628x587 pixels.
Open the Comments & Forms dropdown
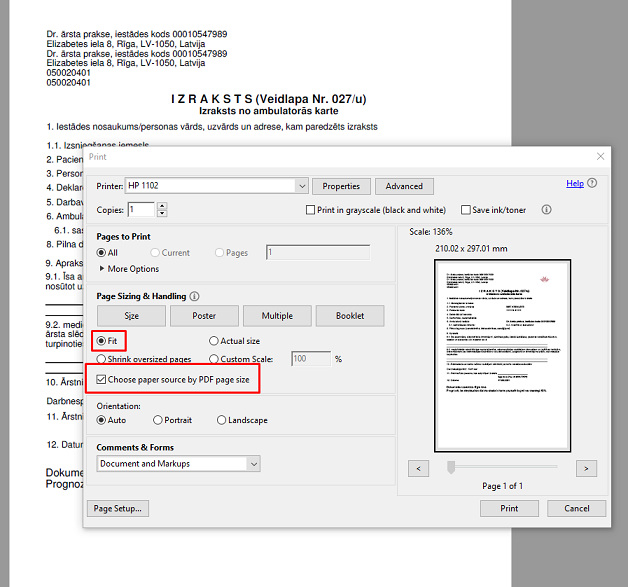[x=255, y=464]
